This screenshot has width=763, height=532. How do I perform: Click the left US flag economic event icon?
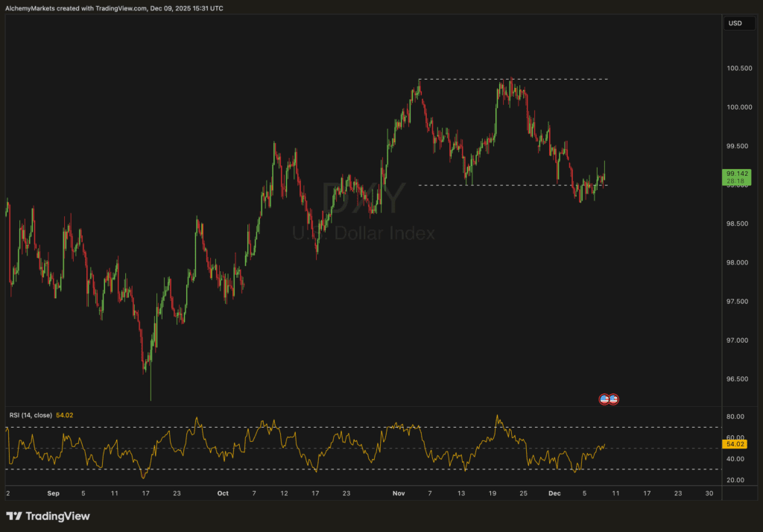tap(605, 399)
